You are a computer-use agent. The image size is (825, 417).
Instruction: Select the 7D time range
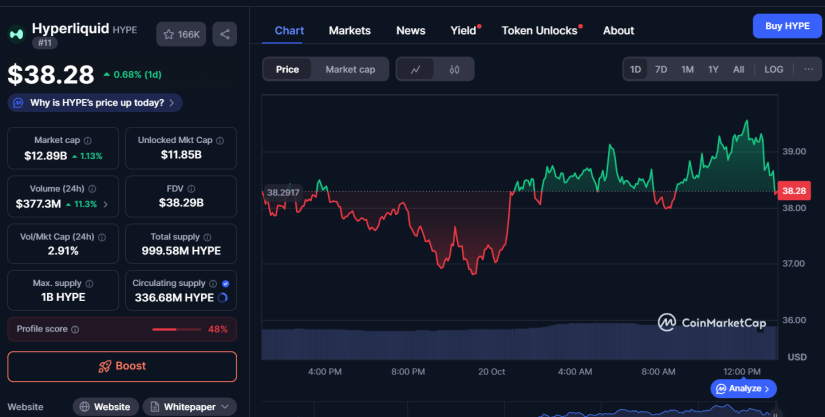[661, 70]
